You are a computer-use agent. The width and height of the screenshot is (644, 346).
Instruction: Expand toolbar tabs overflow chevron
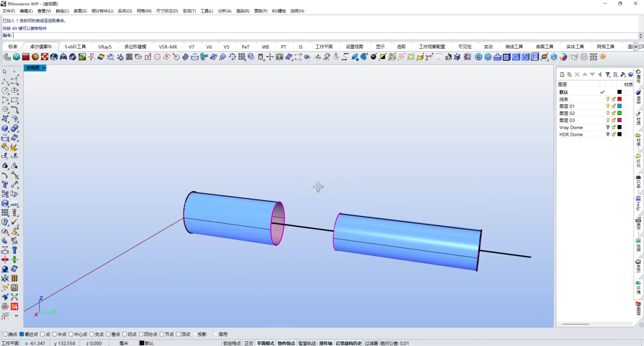click(x=636, y=46)
